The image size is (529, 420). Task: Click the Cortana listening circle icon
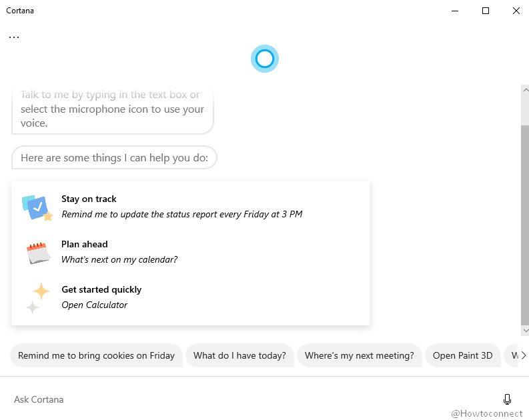pyautogui.click(x=264, y=59)
